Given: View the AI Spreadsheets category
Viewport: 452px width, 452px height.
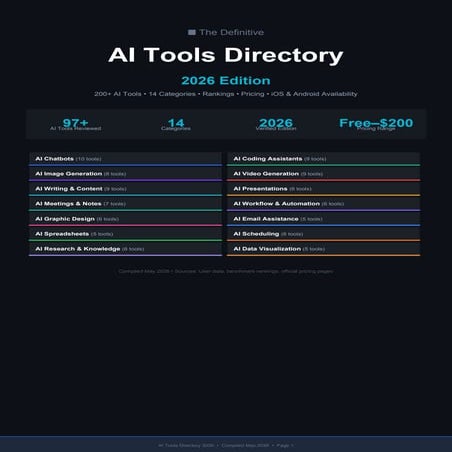Looking at the screenshot, I should tap(125, 234).
